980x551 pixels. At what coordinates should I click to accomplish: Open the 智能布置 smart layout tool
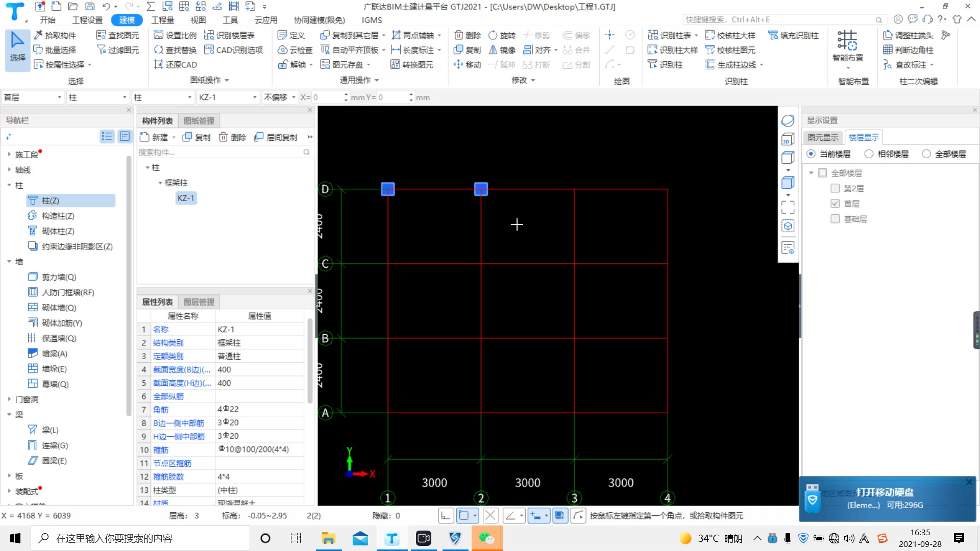click(847, 48)
